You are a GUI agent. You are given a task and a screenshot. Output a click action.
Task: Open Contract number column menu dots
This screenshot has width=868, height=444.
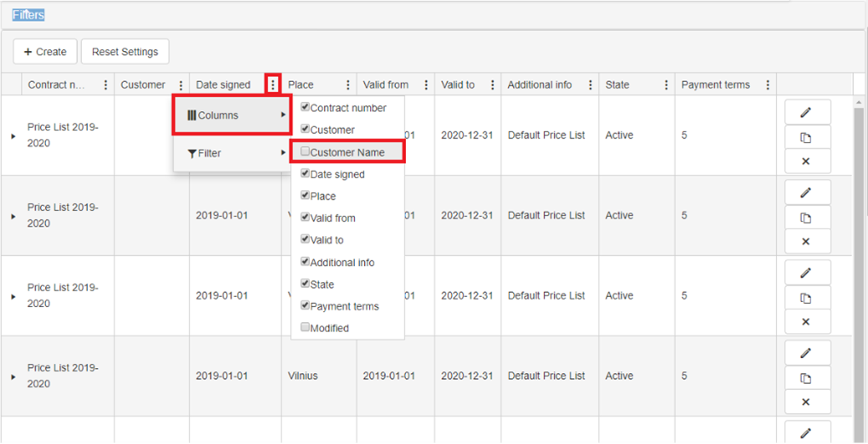pyautogui.click(x=105, y=85)
